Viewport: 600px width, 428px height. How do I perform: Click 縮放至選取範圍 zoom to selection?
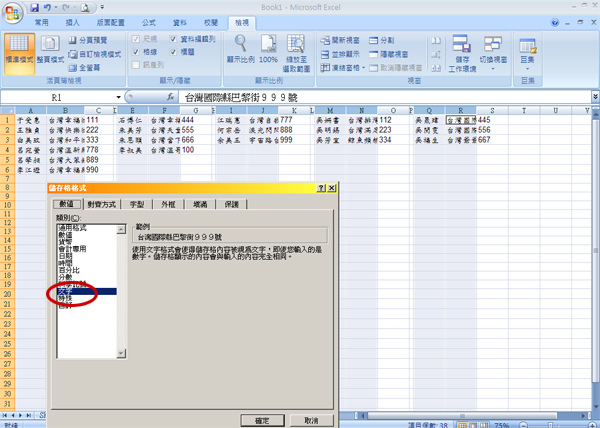296,54
